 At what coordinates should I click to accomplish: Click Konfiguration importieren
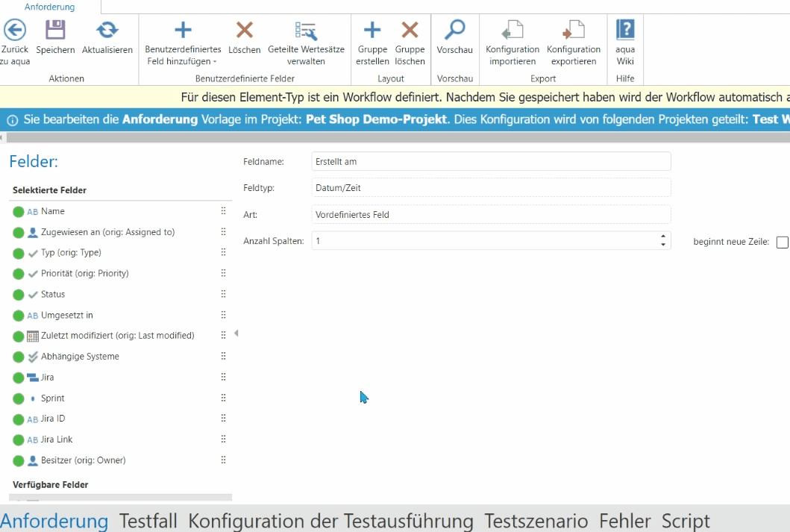[x=512, y=31]
